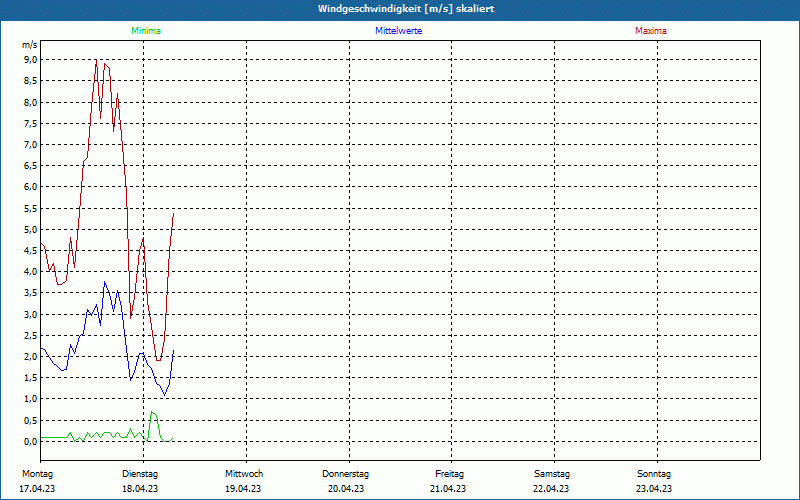Screen dimensions: 800x500
Task: Click the 8,0 y-axis value
Action: pyautogui.click(x=31, y=102)
